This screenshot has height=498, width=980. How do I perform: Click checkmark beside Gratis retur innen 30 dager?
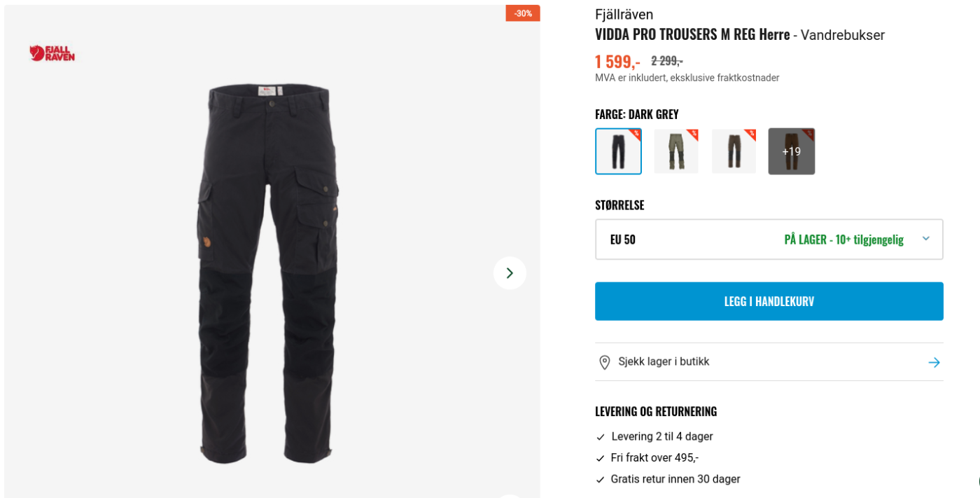601,480
